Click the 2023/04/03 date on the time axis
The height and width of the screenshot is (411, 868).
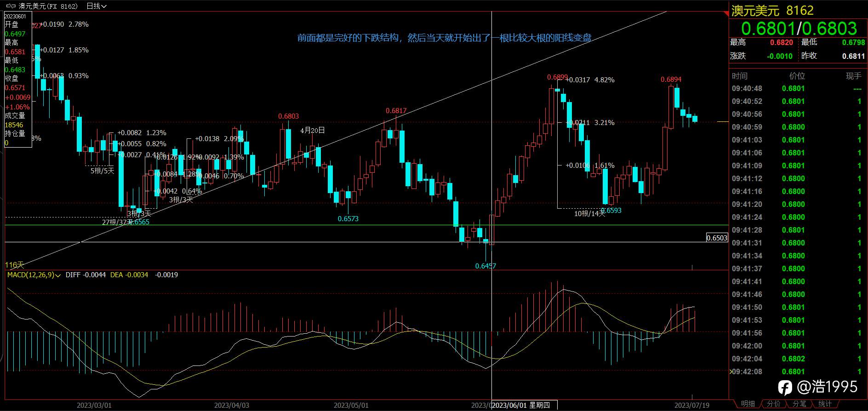tap(232, 405)
